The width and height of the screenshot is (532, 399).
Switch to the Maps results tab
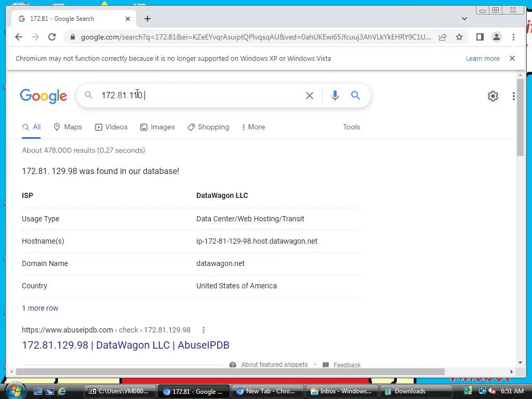(68, 127)
